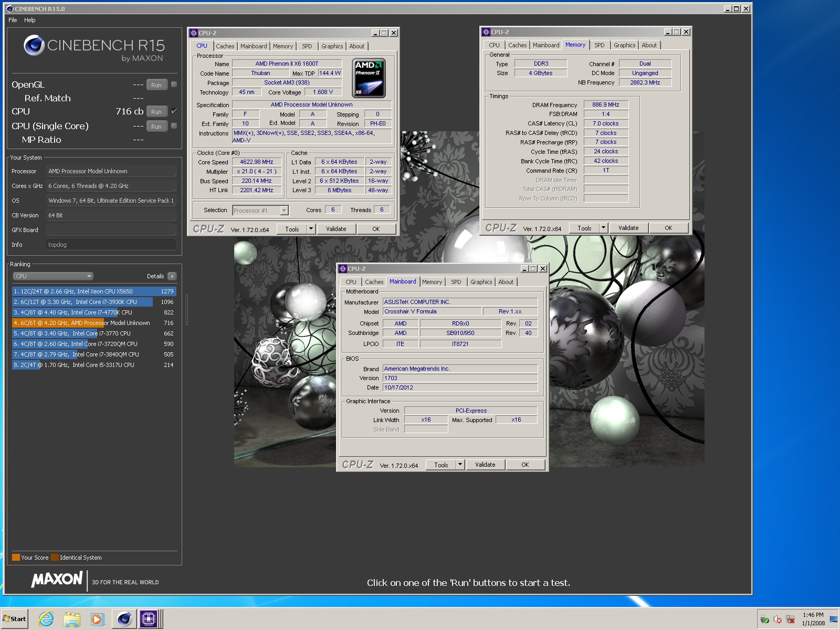Open the Processor #1 selection dropdown

click(260, 211)
